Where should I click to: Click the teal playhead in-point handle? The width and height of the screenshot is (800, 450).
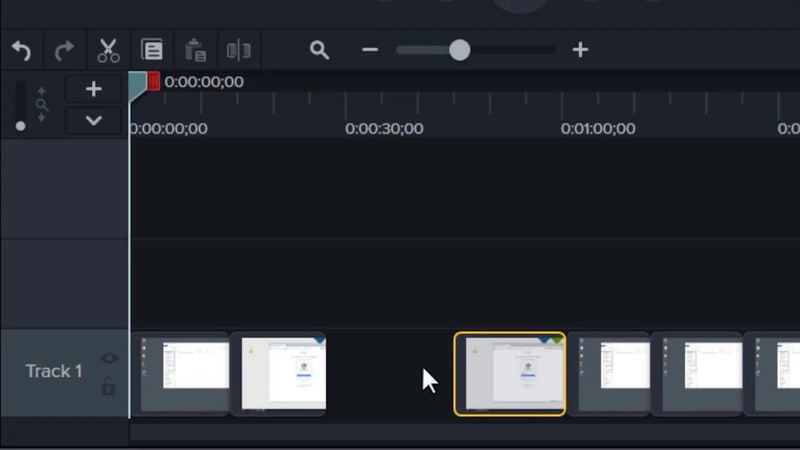click(x=137, y=85)
